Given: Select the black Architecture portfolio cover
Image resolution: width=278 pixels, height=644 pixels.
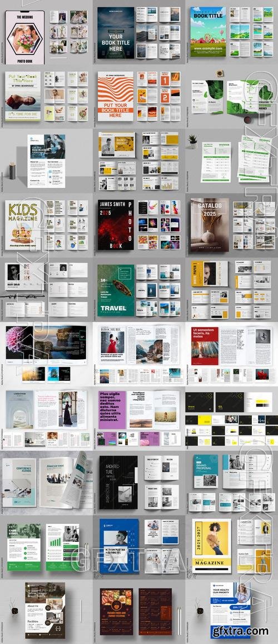Looking at the screenshot, I should click(x=118, y=482).
